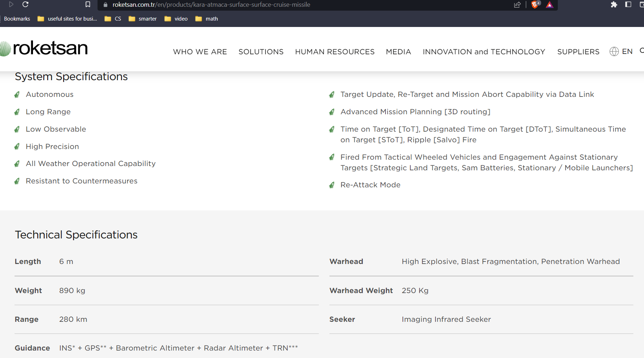The image size is (644, 358).
Task: Click the High Precision list item
Action: tap(52, 147)
